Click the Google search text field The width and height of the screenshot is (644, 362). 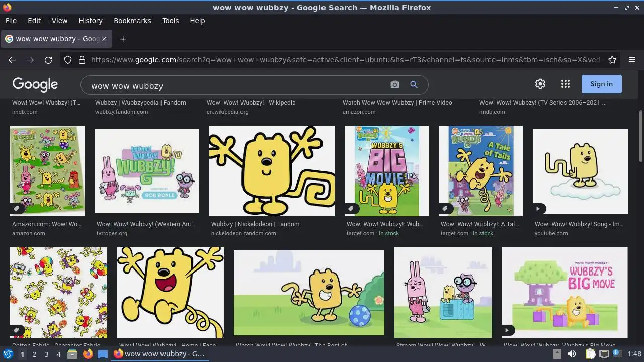coord(236,85)
